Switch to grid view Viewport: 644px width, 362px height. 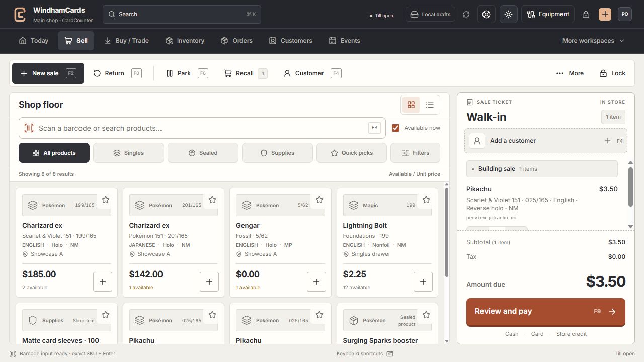pos(411,105)
